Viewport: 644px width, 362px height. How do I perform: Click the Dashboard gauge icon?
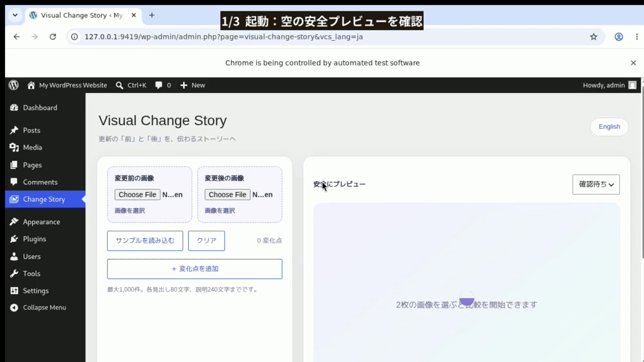point(14,107)
